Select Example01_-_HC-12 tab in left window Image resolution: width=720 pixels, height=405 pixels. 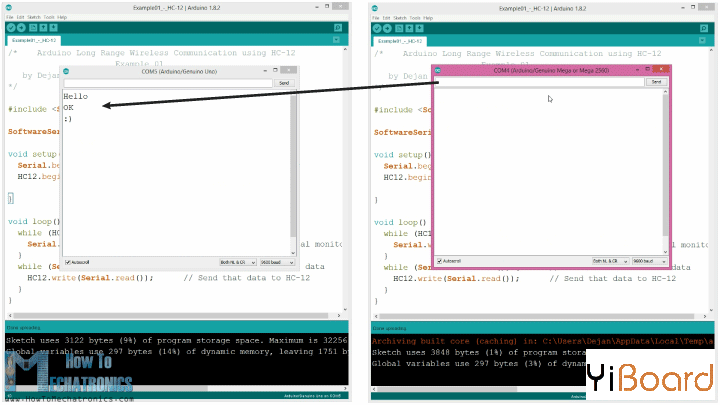(34, 40)
